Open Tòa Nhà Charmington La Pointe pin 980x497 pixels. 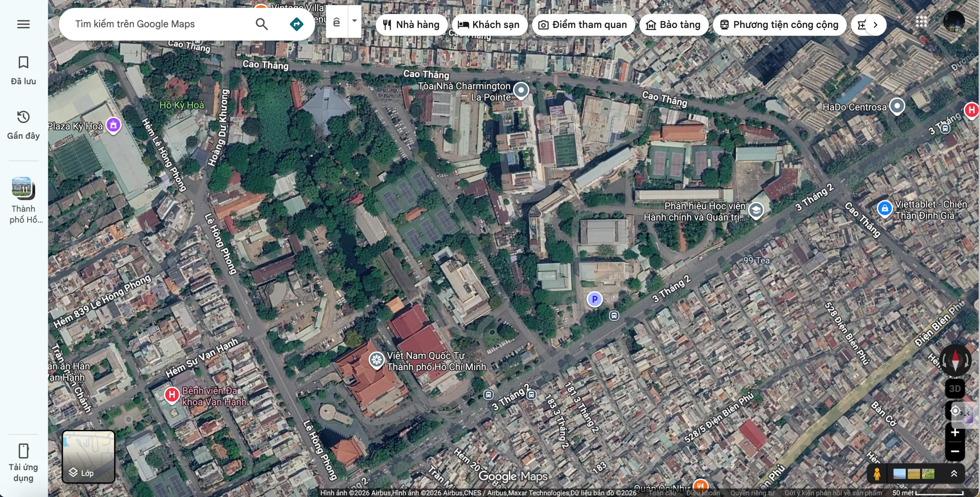coord(521,90)
